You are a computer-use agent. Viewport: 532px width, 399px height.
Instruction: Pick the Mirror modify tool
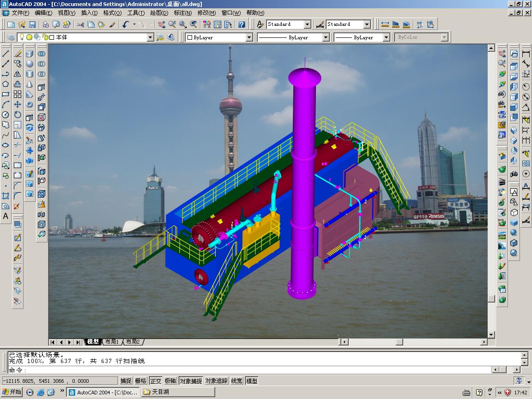pyautogui.click(x=18, y=74)
